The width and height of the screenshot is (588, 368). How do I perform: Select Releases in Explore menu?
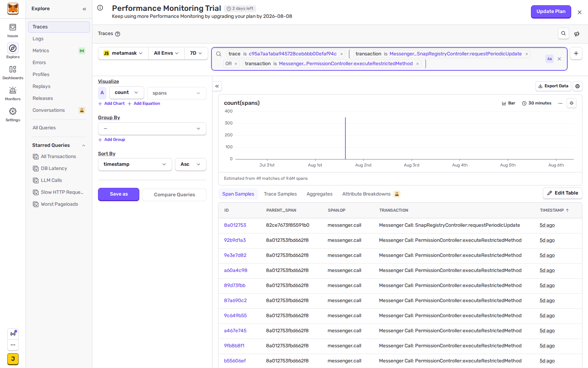59,98
